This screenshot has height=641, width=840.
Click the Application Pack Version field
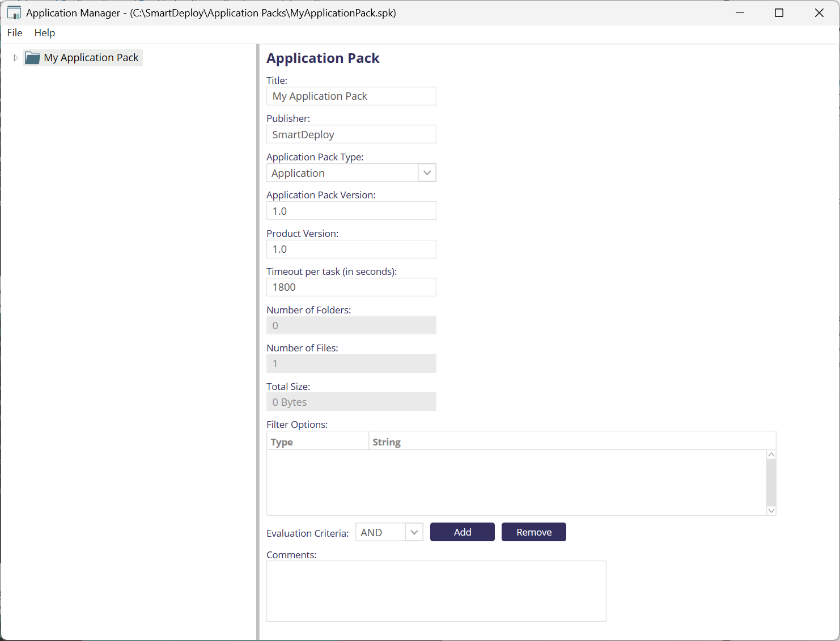coord(351,211)
